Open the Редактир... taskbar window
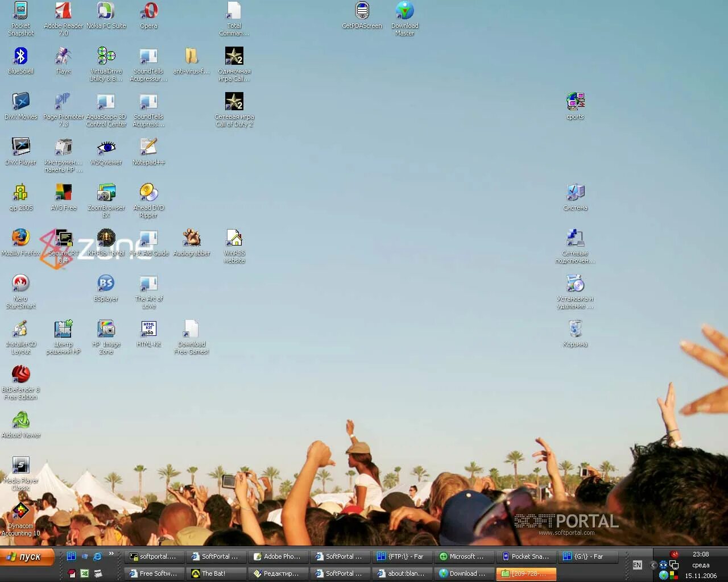728x582 pixels. [278, 573]
